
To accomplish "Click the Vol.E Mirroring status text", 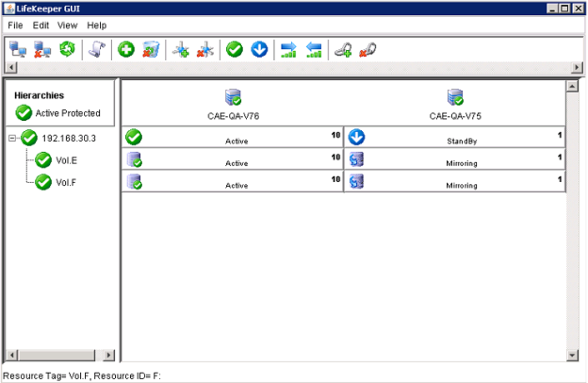I will pos(462,163).
